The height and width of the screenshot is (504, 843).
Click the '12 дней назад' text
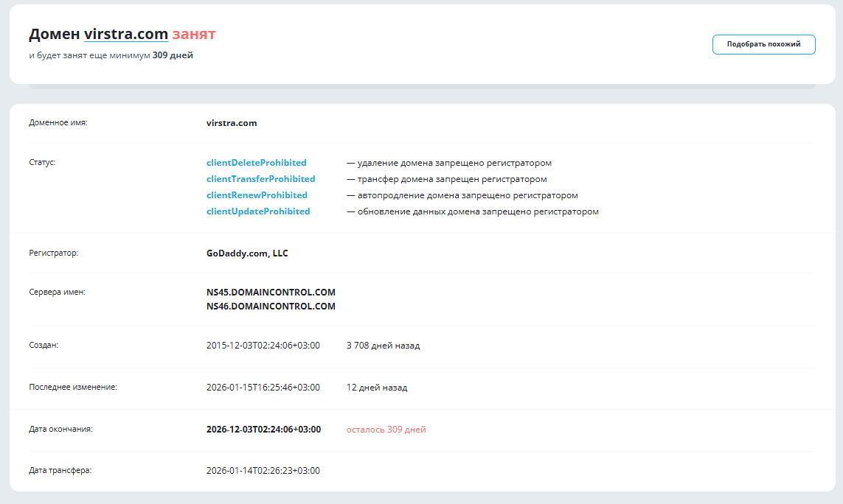pos(377,388)
